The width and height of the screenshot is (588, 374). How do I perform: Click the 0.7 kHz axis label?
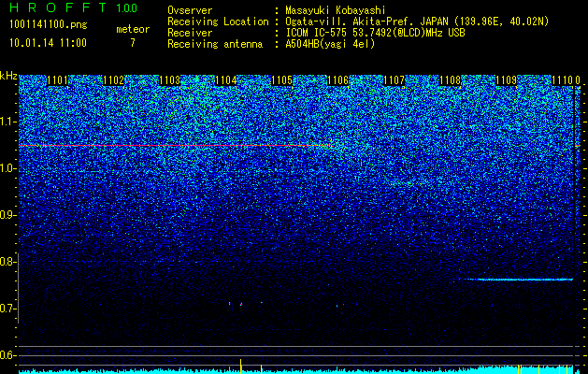tap(7, 309)
